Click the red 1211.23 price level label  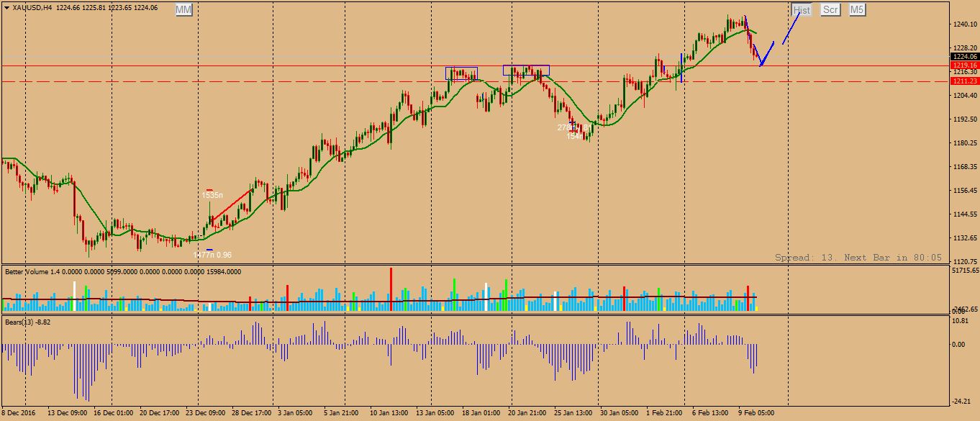[964, 81]
